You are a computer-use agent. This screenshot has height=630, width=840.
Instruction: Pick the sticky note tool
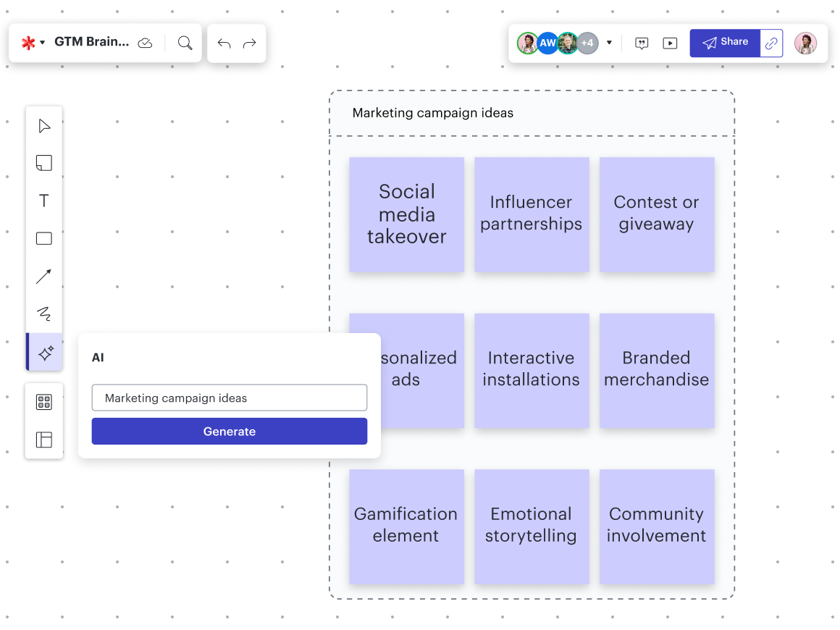44,163
